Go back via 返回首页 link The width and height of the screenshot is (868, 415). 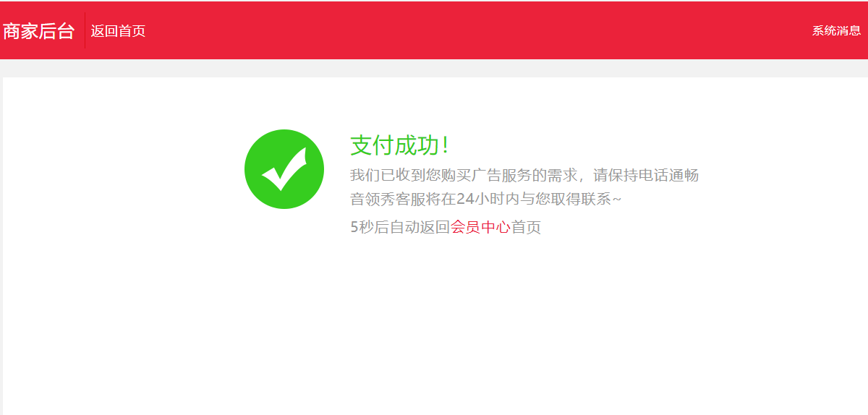(118, 31)
